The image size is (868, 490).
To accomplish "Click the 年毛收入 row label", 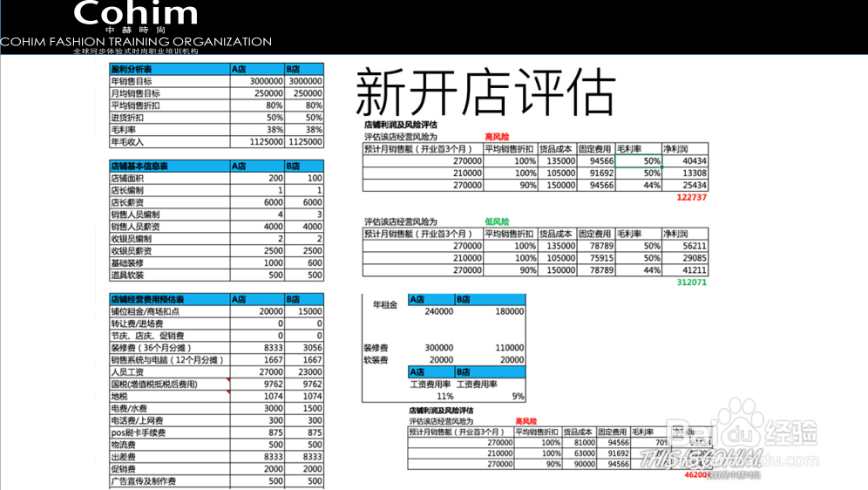I will point(127,142).
